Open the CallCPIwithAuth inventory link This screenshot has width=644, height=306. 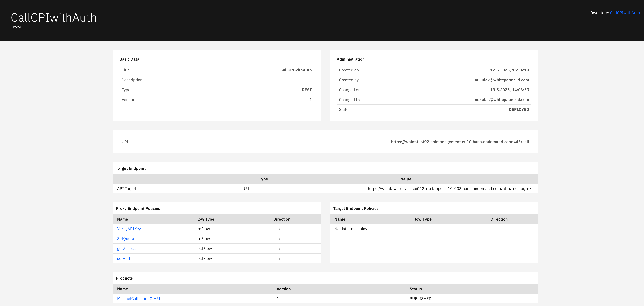pos(624,13)
